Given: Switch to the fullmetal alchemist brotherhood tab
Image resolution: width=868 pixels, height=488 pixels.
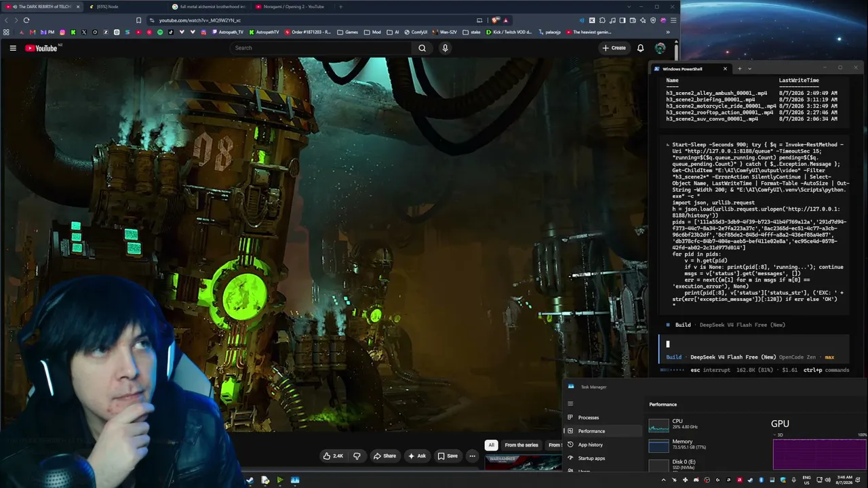Looking at the screenshot, I should click(x=210, y=7).
